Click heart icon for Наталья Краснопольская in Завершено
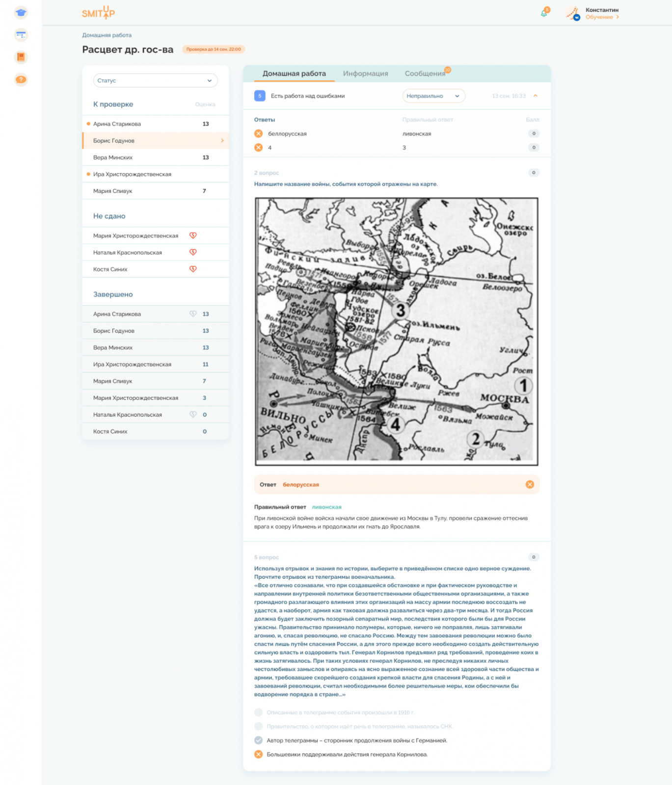Viewport: 672px width, 785px height. pos(193,415)
